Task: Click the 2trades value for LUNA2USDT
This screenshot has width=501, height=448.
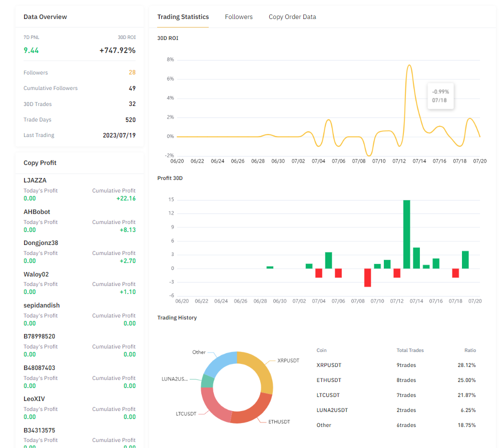Action: pos(406,410)
